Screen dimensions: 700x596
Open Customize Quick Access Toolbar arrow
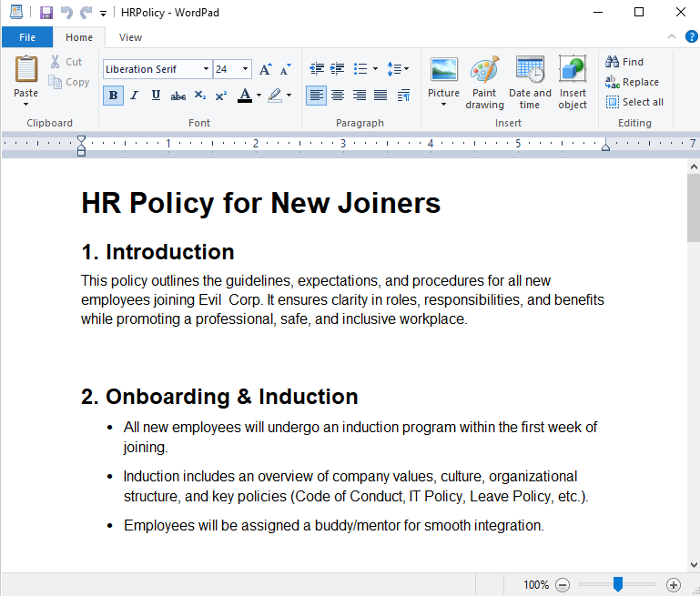103,14
